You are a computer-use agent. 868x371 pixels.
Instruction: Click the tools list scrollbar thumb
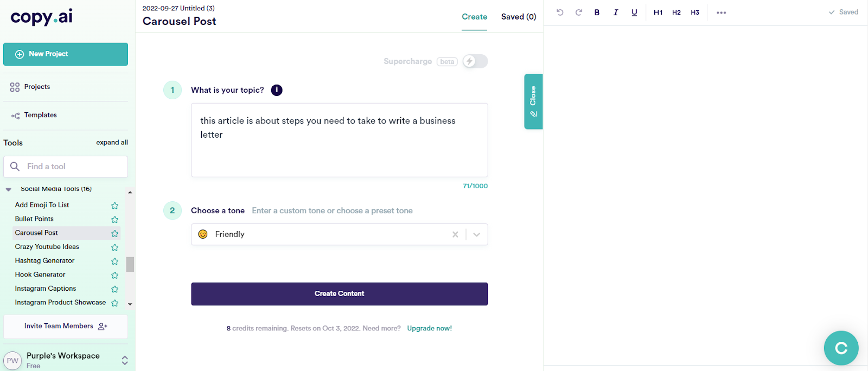pos(130,264)
